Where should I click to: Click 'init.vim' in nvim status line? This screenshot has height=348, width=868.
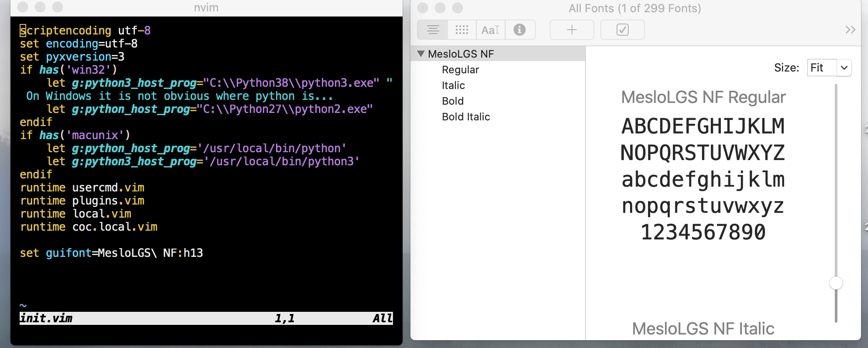46,318
